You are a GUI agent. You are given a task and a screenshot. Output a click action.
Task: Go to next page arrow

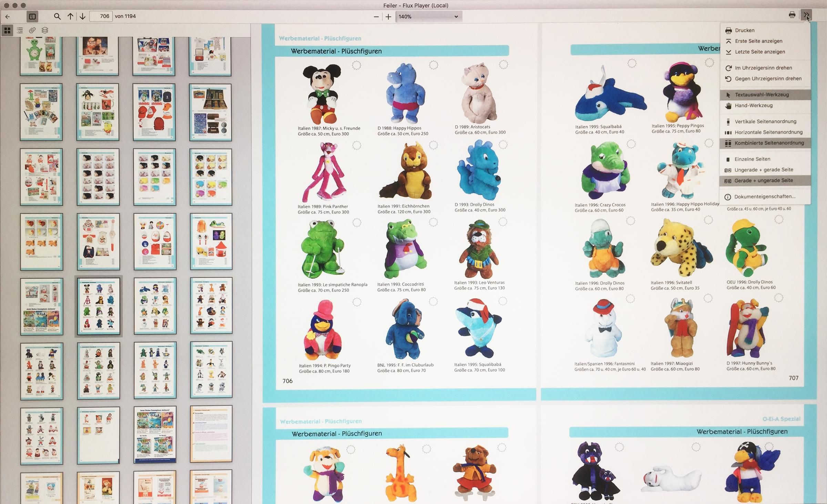coord(82,16)
